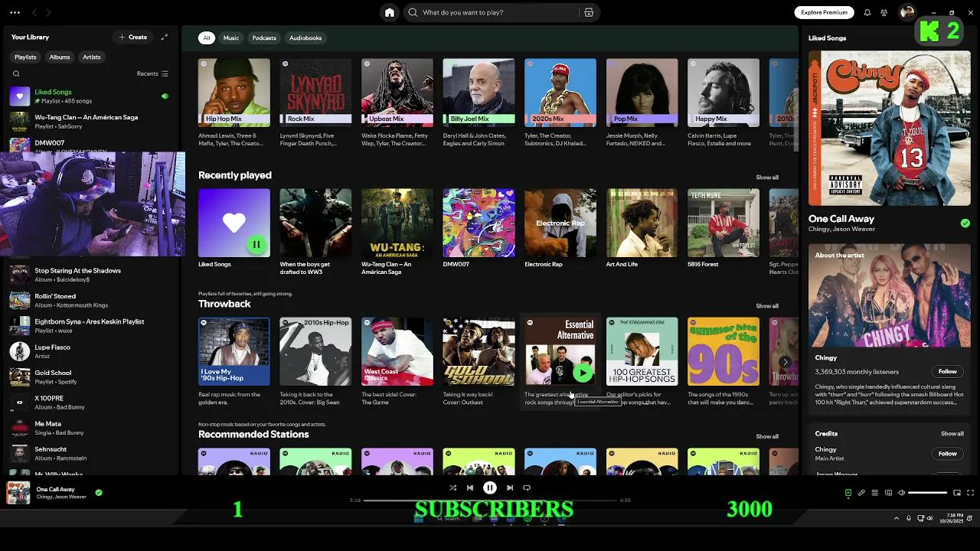This screenshot has width=980, height=551.
Task: Select the Audiobooks filter chip
Action: click(305, 37)
